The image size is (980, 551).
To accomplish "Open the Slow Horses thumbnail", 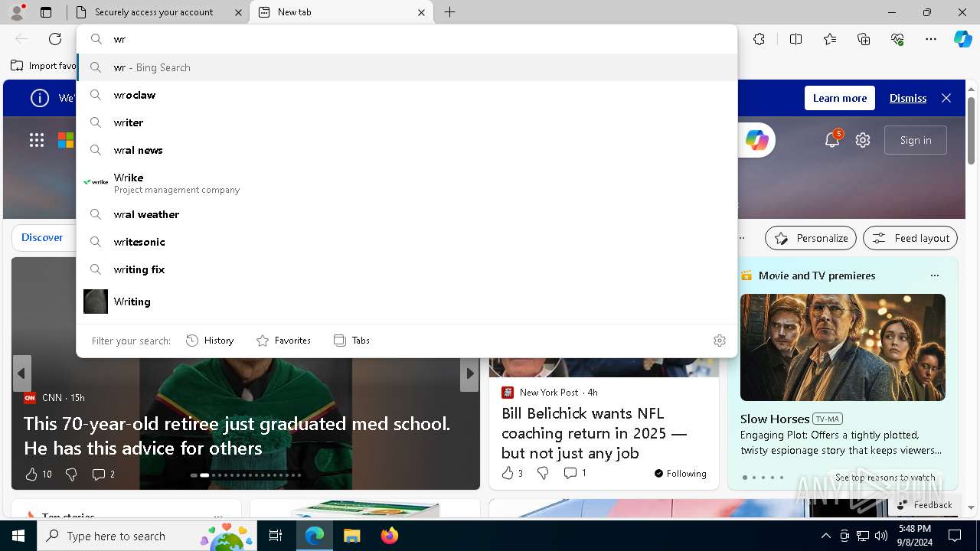I will pos(842,347).
